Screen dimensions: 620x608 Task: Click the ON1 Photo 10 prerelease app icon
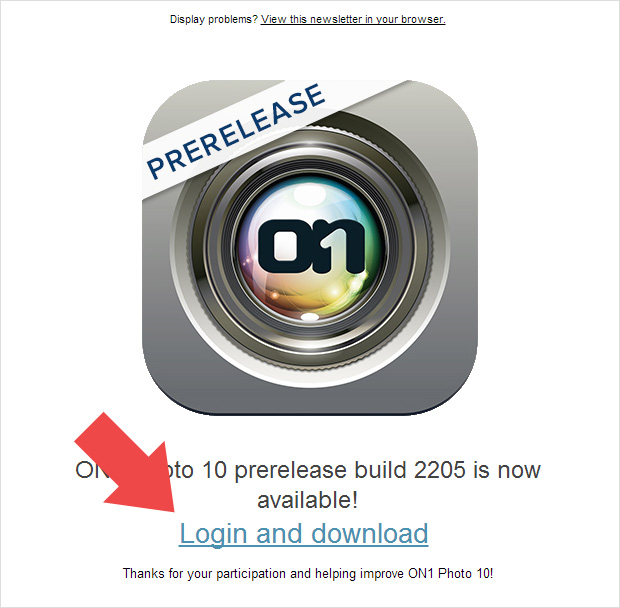point(310,247)
